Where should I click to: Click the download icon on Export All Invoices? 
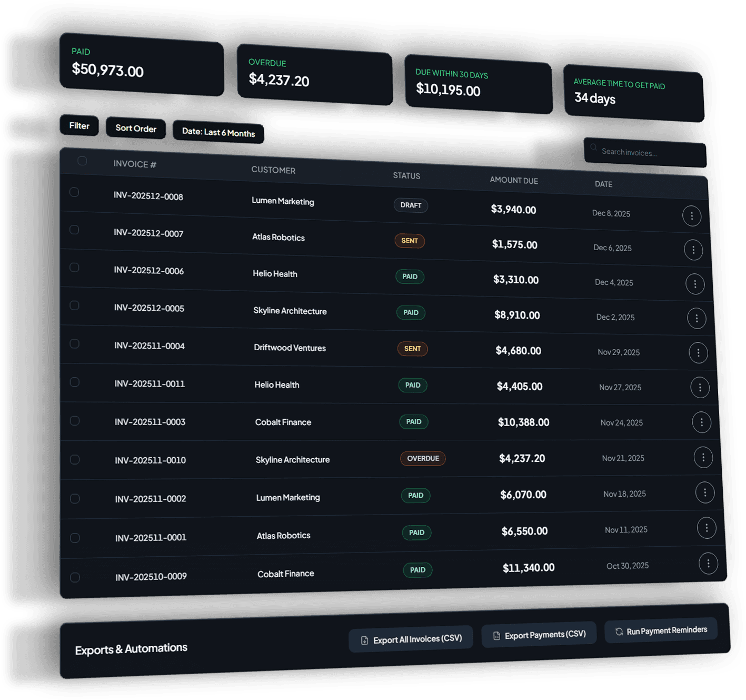[364, 639]
